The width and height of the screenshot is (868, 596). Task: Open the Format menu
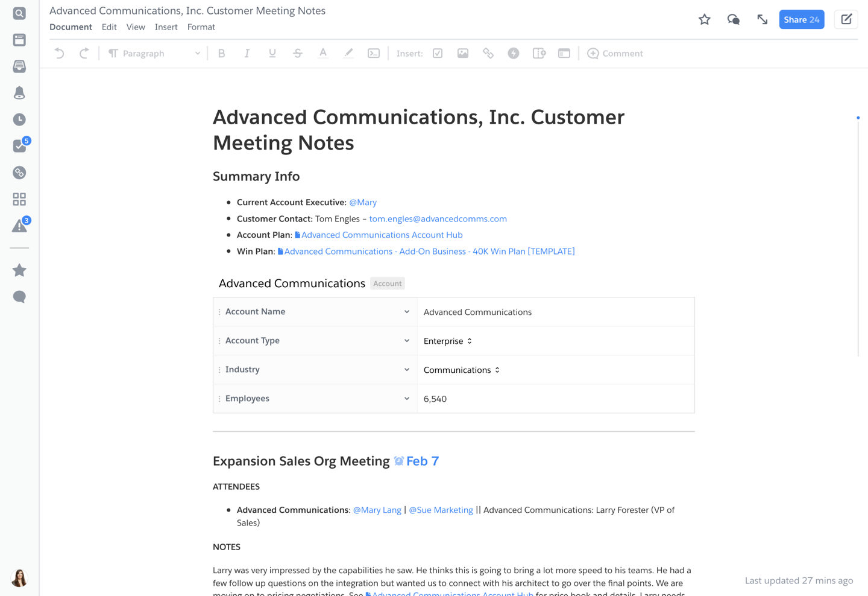[201, 27]
